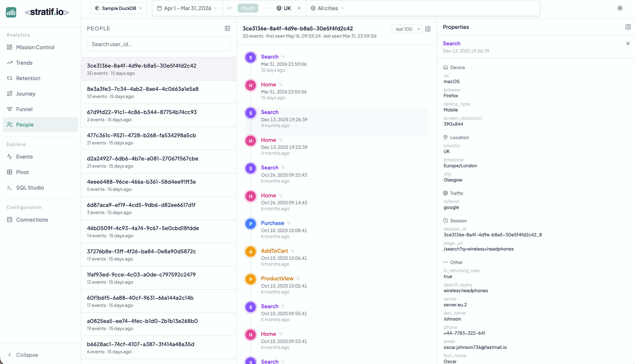The height and width of the screenshot is (364, 634).
Task: Open the Connections configuration
Action: [40, 220]
